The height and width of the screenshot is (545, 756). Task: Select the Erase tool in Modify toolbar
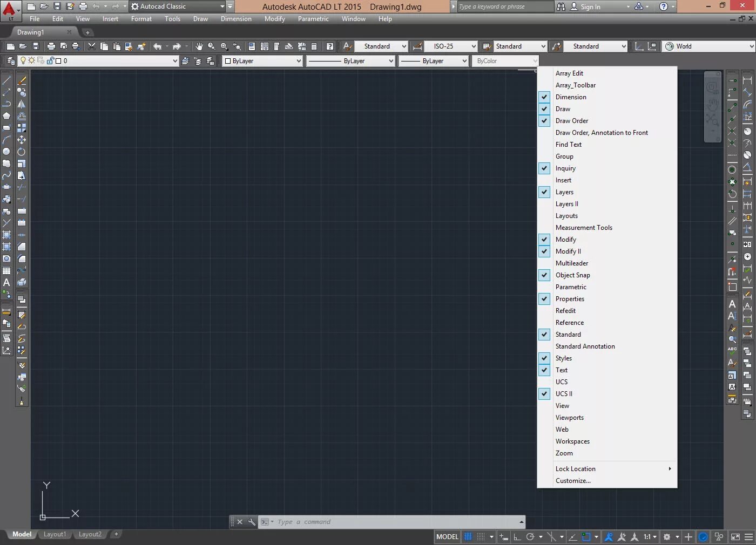tap(22, 80)
